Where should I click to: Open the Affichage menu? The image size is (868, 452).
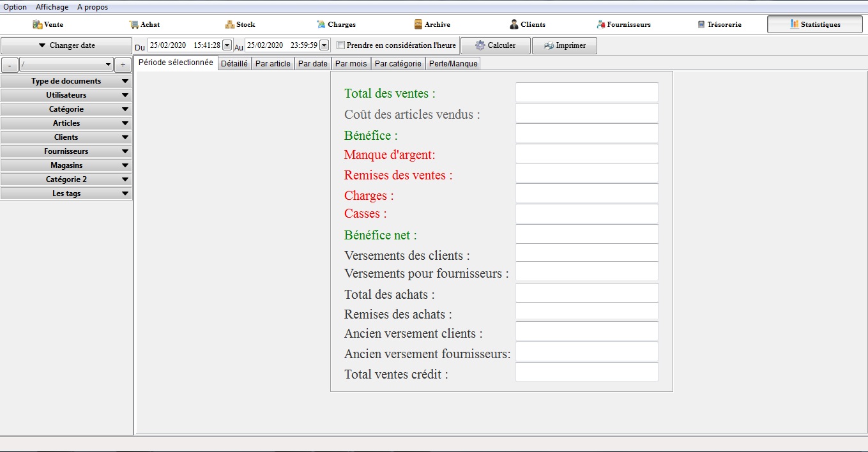[x=52, y=7]
